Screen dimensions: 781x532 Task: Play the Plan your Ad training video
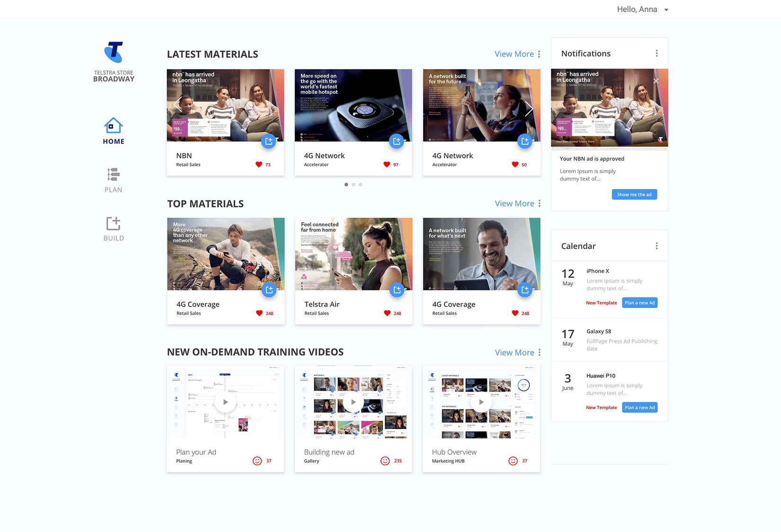(x=225, y=402)
